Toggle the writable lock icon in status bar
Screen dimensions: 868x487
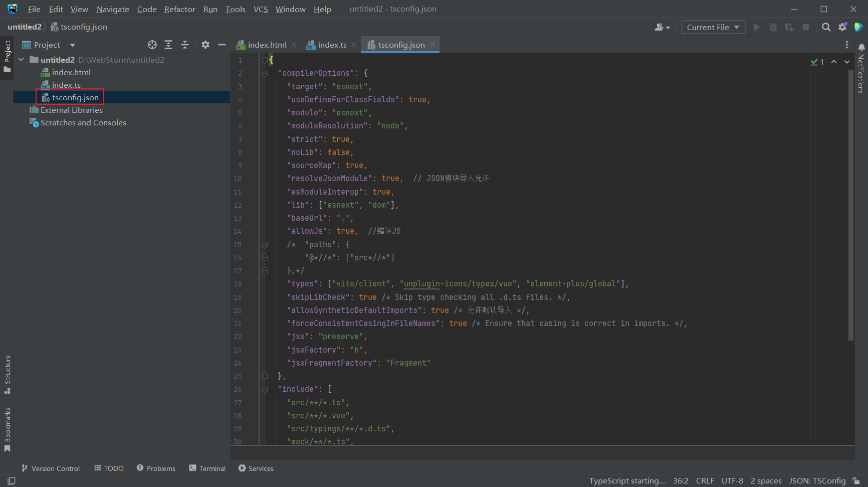pyautogui.click(x=856, y=480)
